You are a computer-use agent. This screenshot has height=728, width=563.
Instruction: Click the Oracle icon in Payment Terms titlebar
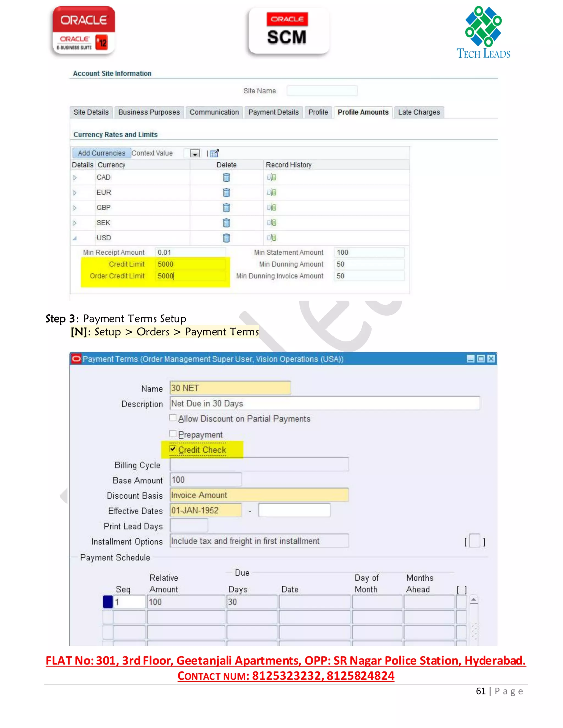[76, 359]
